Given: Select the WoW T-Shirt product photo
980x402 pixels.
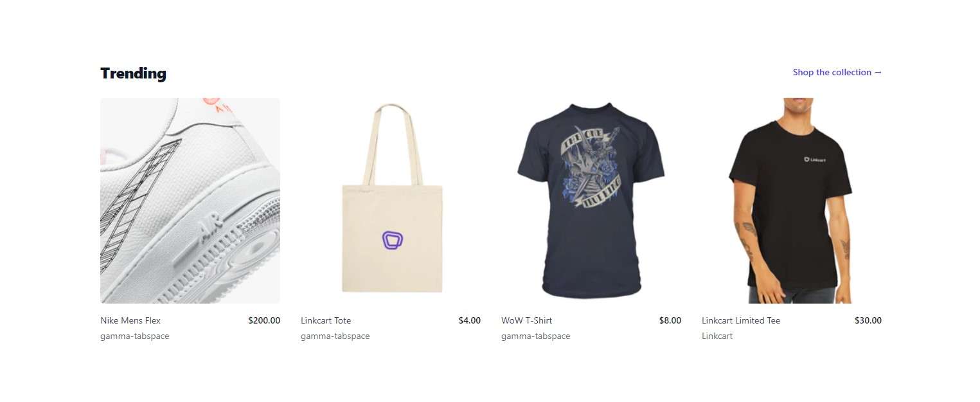Looking at the screenshot, I should pyautogui.click(x=591, y=201).
